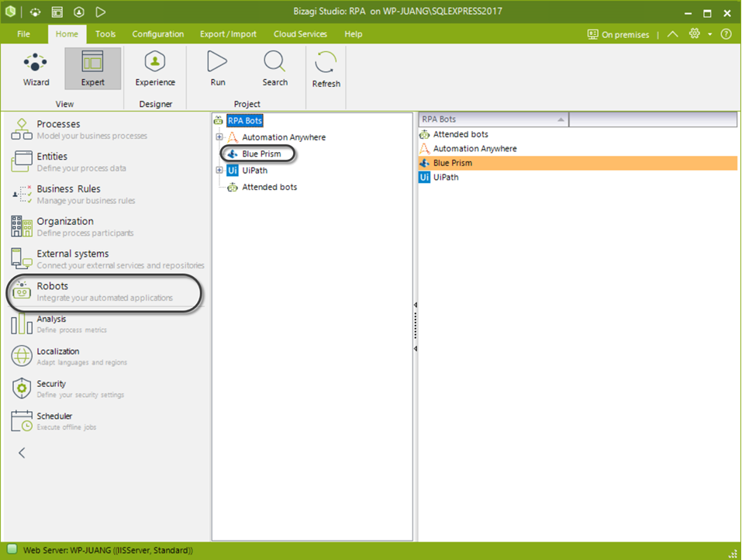Select the RPA Bots root node
This screenshot has width=742, height=560.
click(x=245, y=121)
